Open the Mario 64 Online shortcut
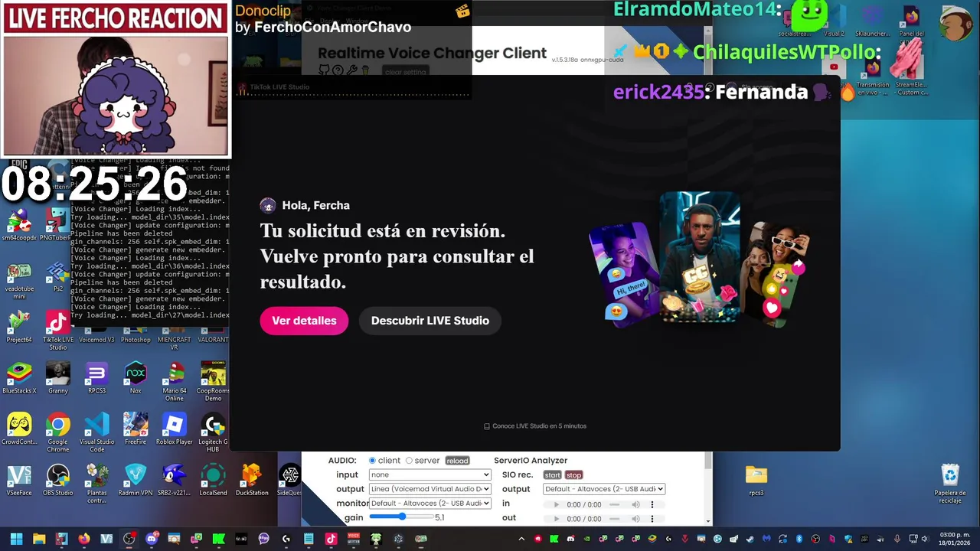The image size is (980, 551). 175,381
